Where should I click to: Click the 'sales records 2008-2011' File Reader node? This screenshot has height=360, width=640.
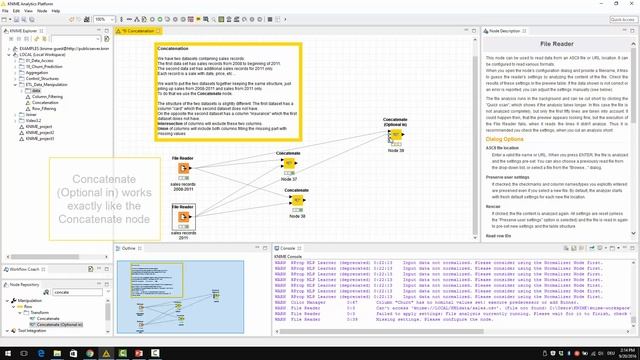click(184, 168)
